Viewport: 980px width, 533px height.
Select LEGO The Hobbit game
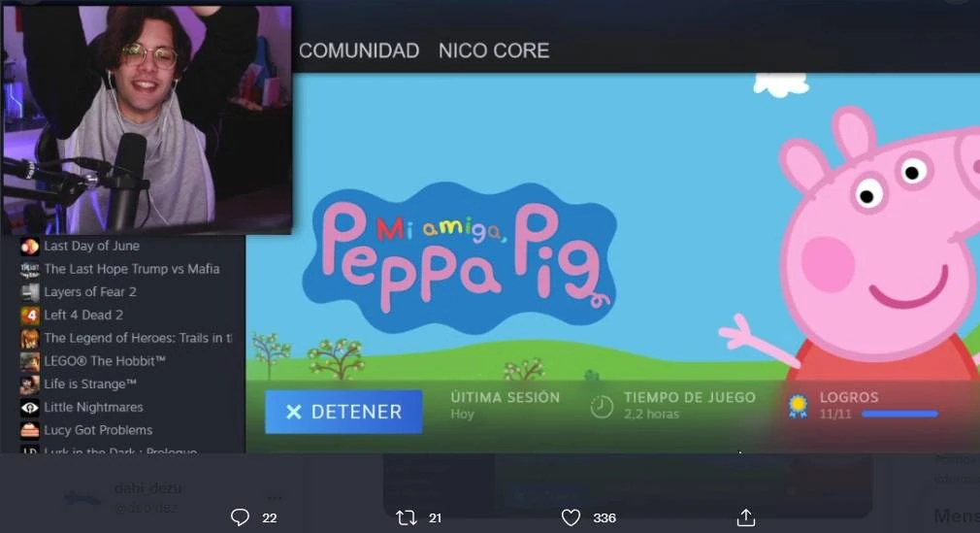pyautogui.click(x=105, y=361)
